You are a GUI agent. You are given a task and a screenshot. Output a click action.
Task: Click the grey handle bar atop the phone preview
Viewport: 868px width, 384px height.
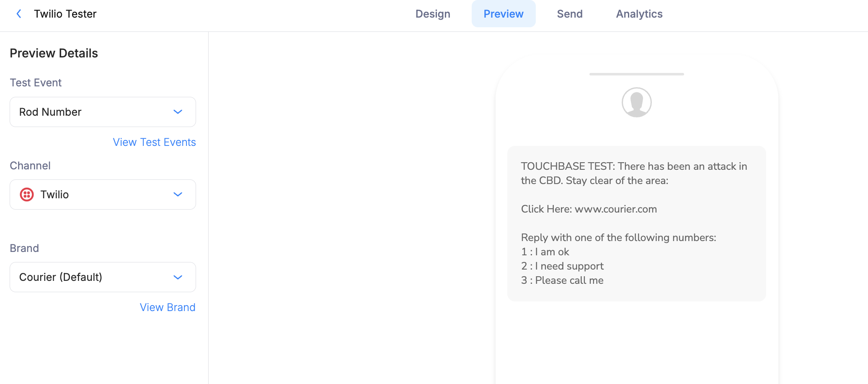tap(636, 75)
